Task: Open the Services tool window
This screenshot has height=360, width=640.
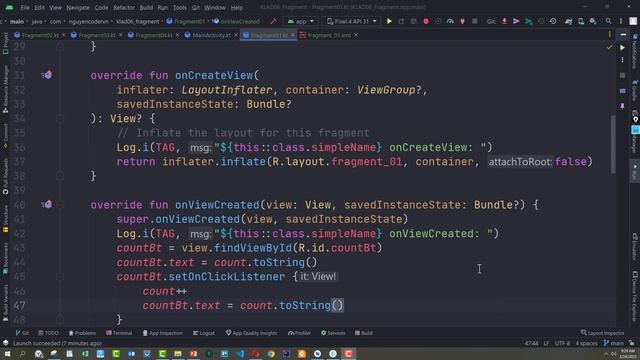Action: click(333, 333)
